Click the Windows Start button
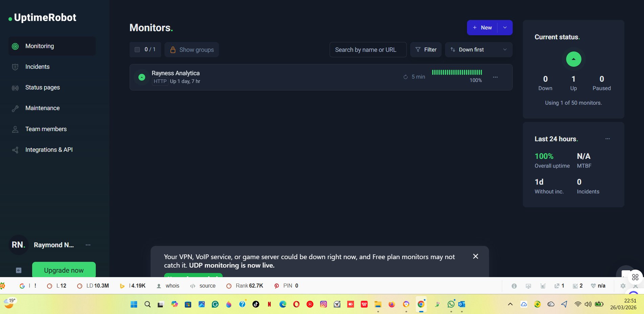The image size is (644, 314). 134,304
